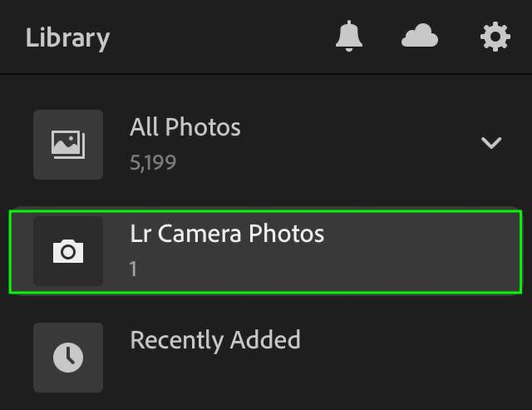Click blank area of Recently Added row
This screenshot has width=532, height=410.
coord(407,358)
